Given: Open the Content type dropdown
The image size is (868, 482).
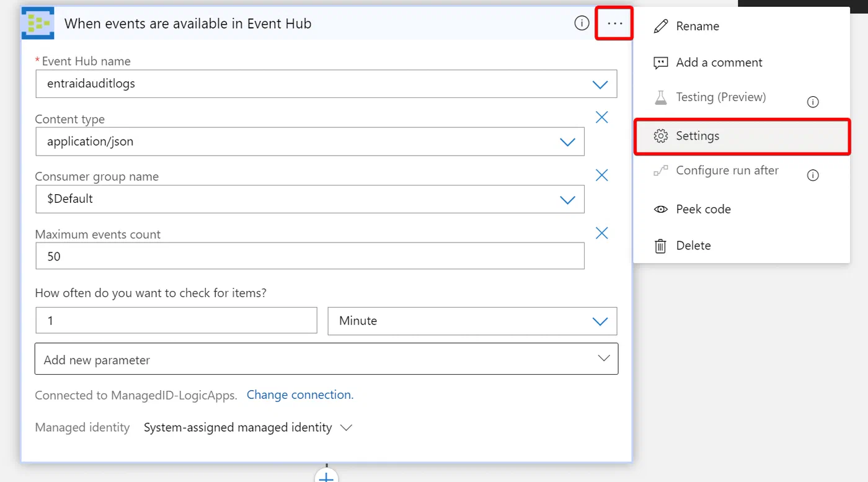Looking at the screenshot, I should [x=567, y=142].
